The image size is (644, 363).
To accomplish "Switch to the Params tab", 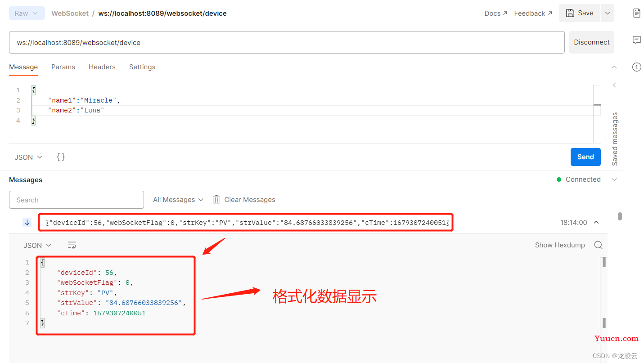I will pos(63,67).
